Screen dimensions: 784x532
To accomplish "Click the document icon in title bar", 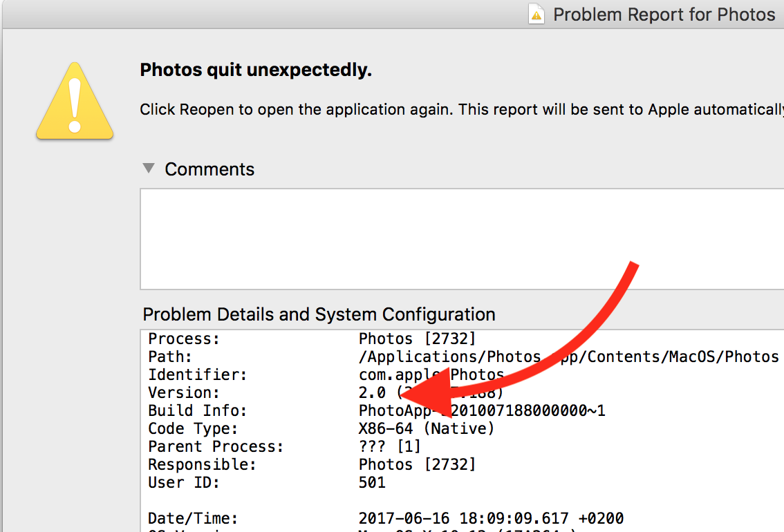I will (x=536, y=15).
